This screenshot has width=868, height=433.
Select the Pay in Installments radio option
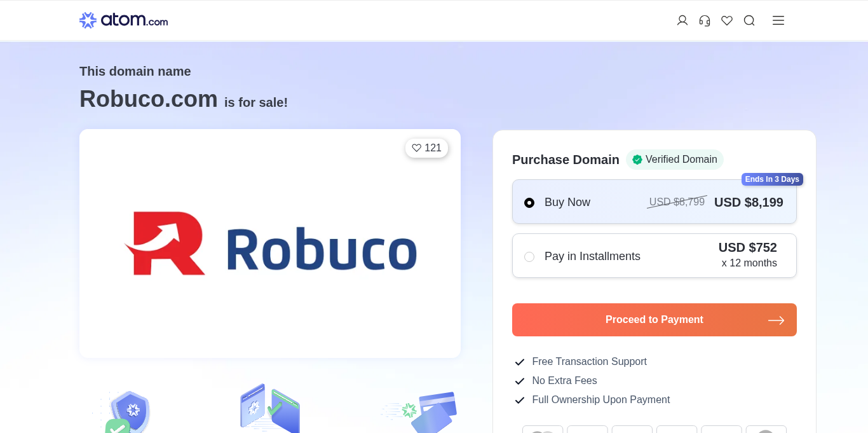tap(529, 257)
